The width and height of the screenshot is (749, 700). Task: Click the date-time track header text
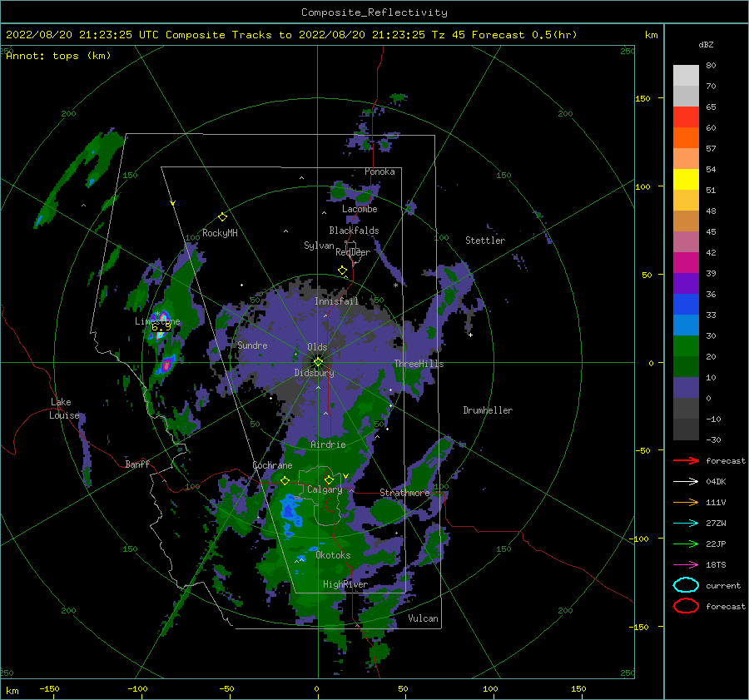pos(291,35)
